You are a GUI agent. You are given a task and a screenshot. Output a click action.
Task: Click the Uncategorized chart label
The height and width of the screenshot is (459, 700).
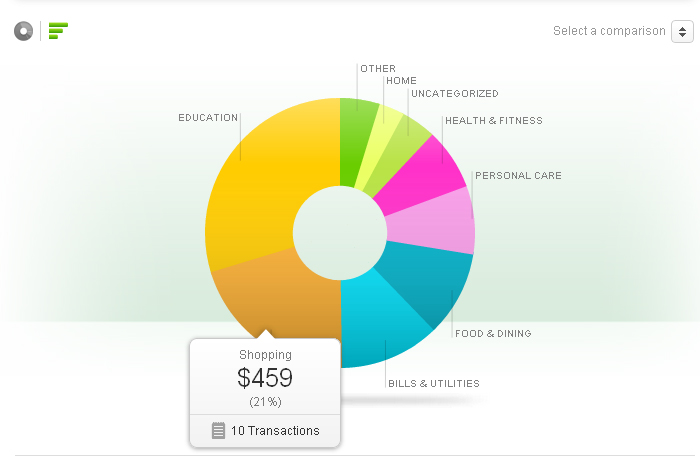[455, 94]
